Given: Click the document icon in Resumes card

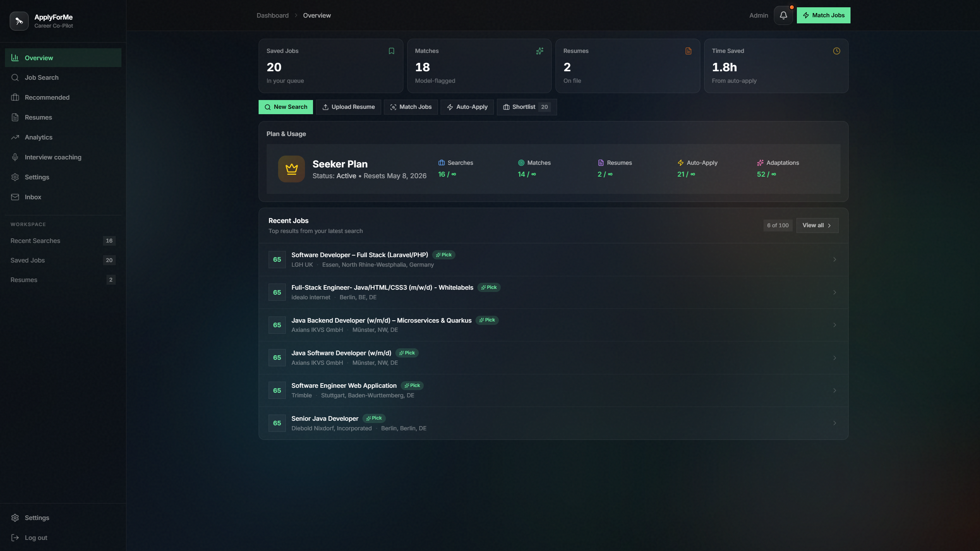Looking at the screenshot, I should [x=688, y=51].
